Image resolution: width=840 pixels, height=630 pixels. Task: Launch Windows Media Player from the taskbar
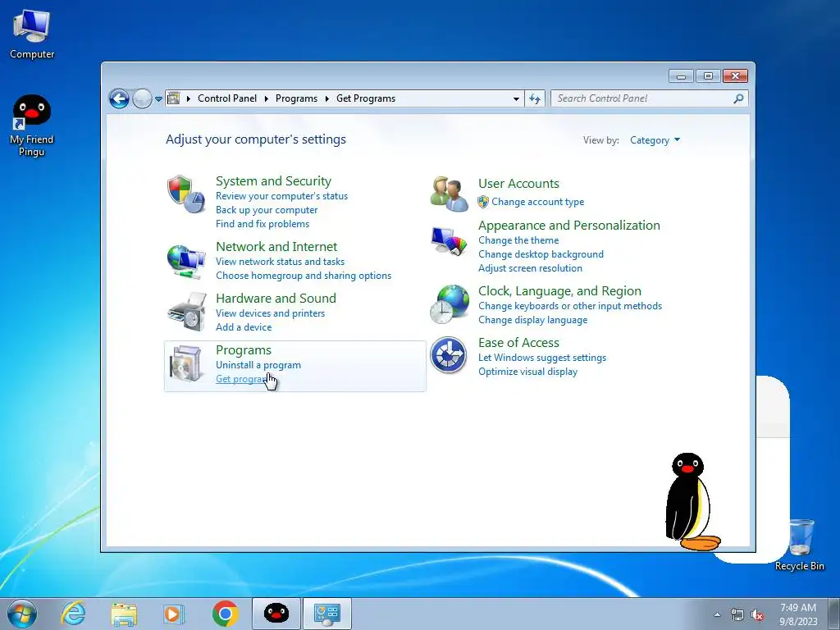point(174,614)
